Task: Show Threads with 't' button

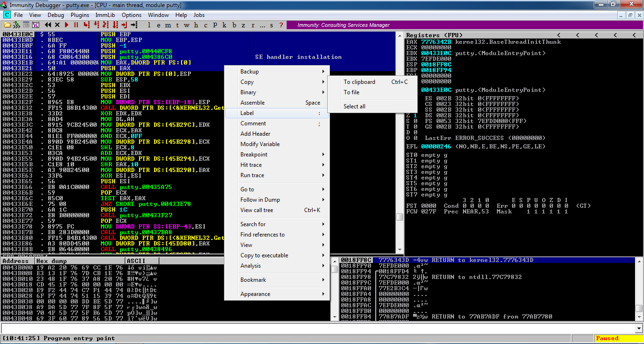Action: [x=177, y=25]
